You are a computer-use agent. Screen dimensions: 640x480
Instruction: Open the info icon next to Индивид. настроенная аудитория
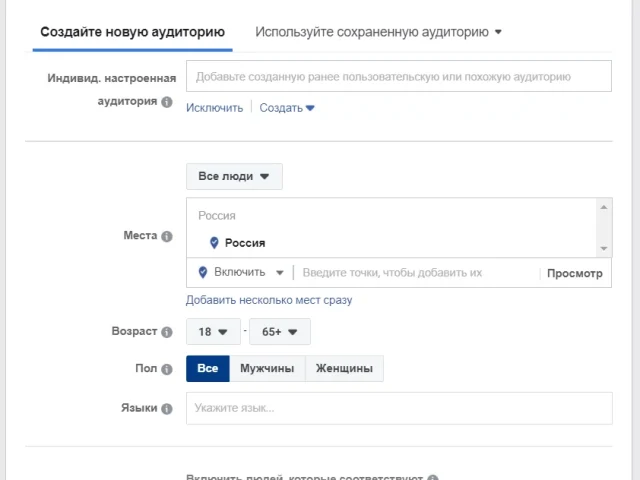click(167, 102)
